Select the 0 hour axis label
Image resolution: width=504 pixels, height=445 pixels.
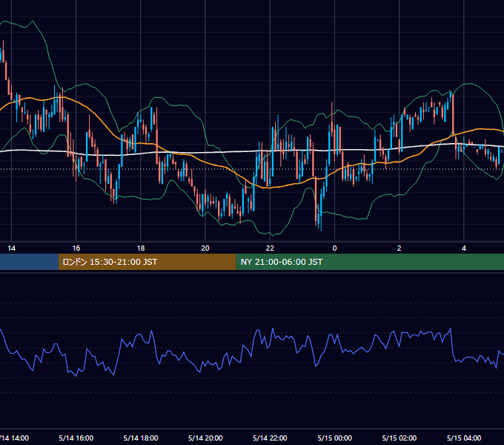(334, 248)
